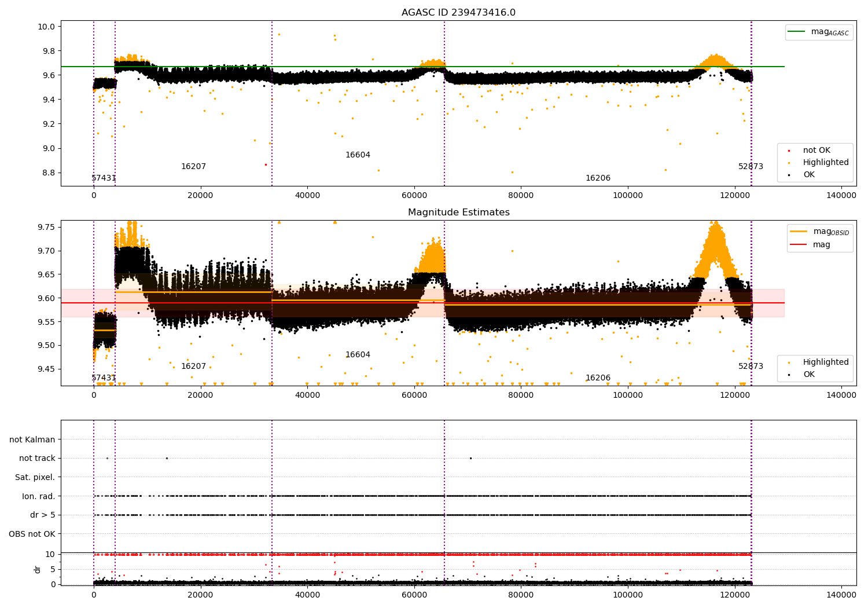Click the red 'mag' legend line in middle panel
868x608 pixels.
tap(800, 244)
